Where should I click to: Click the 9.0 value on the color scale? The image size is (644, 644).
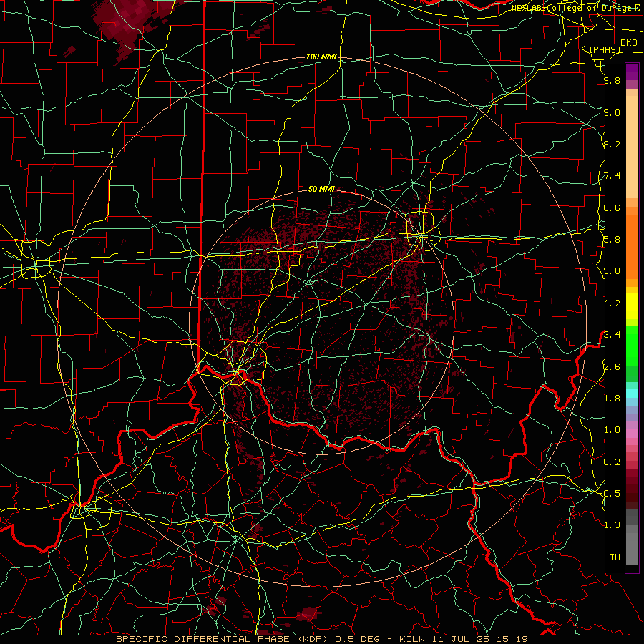click(612, 112)
